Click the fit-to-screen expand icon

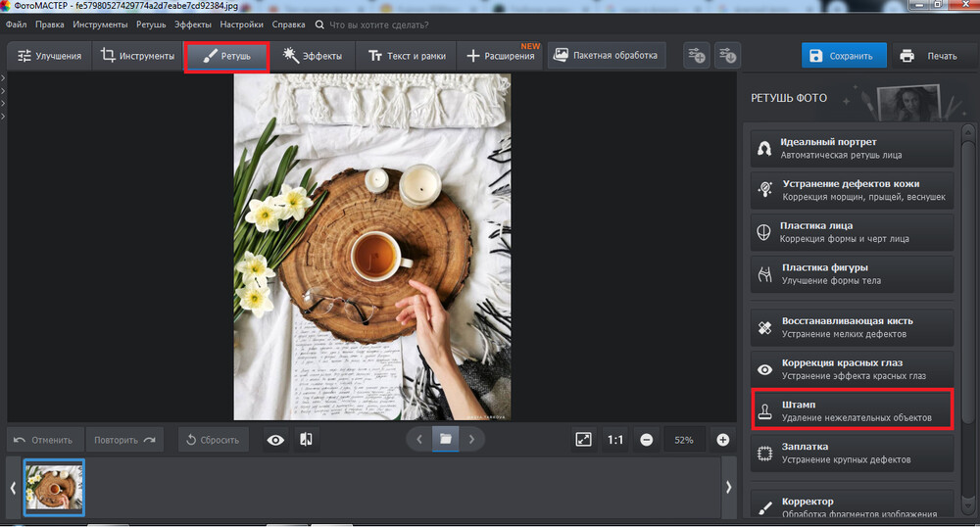tap(584, 440)
